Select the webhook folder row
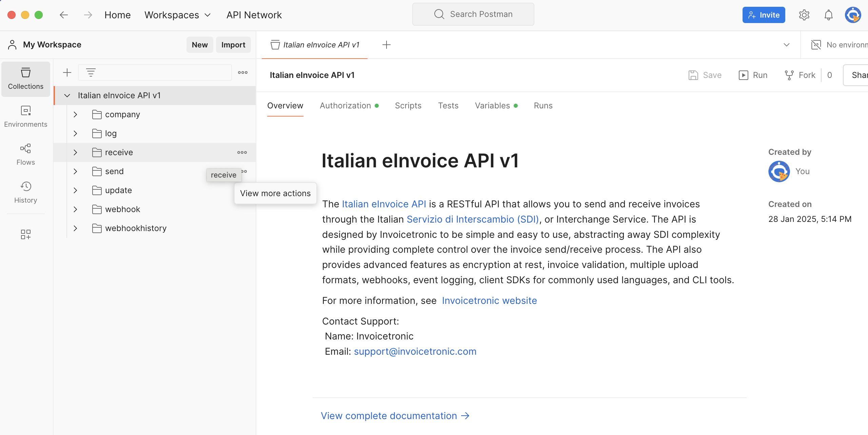868x435 pixels. (x=155, y=209)
